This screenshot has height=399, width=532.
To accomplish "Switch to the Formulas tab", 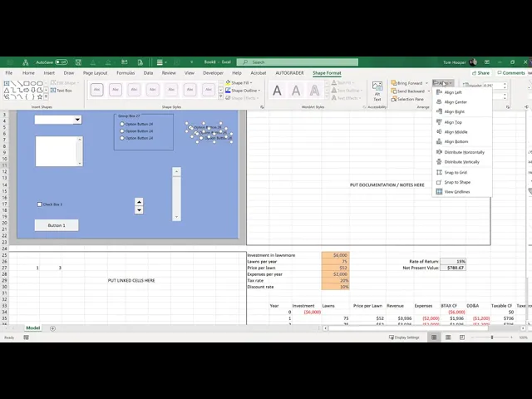I will (x=126, y=73).
